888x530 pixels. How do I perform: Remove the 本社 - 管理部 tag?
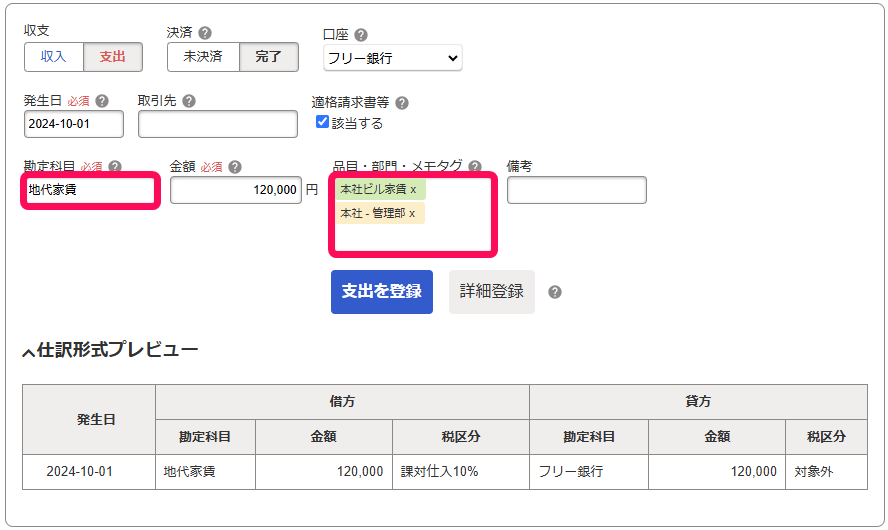pos(412,213)
